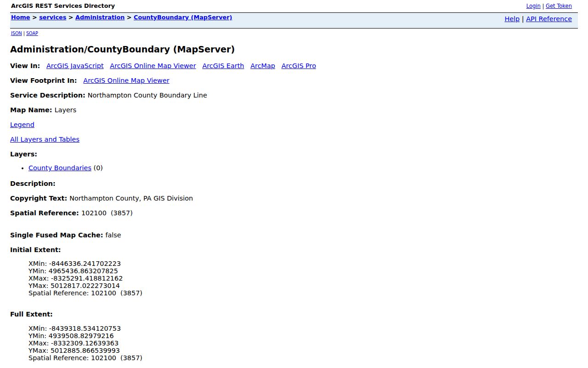The height and width of the screenshot is (368, 588).
Task: Open service in ArcMap
Action: [263, 66]
